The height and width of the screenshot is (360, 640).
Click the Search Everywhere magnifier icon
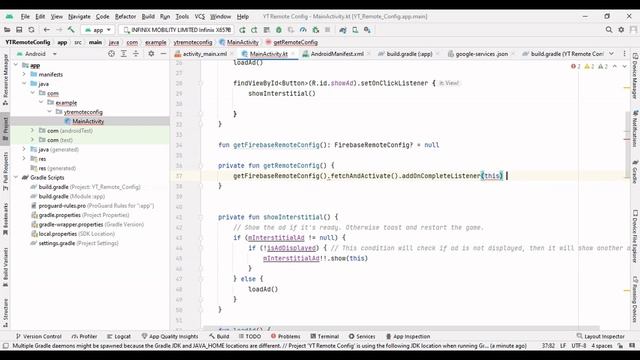pyautogui.click(x=609, y=30)
